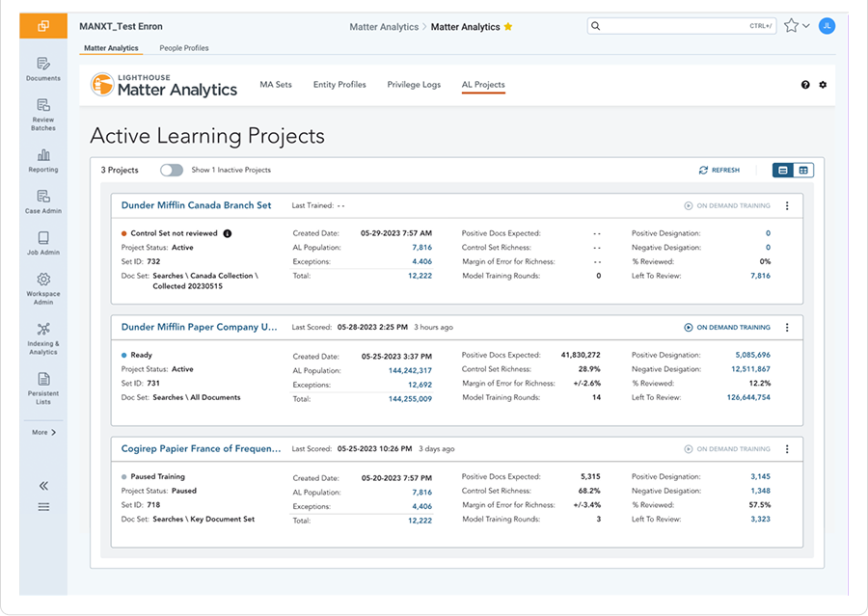Open the help question mark icon
This screenshot has height=616, width=868.
pyautogui.click(x=805, y=85)
